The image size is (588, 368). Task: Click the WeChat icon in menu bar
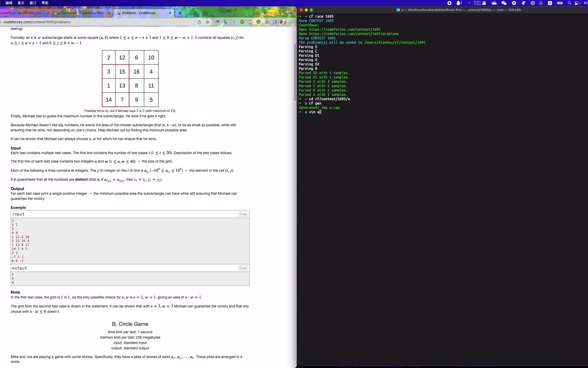click(504, 3)
